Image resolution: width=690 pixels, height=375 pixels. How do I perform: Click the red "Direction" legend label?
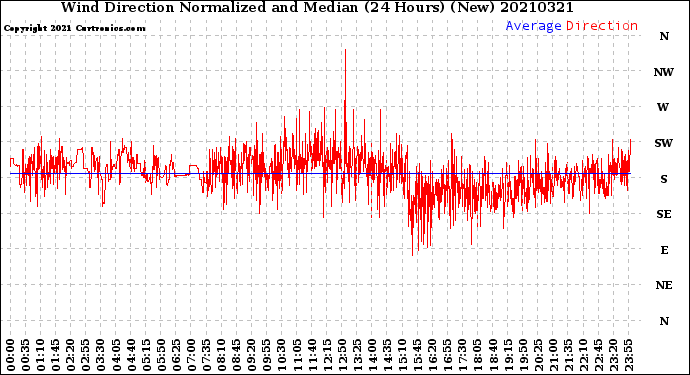[602, 26]
